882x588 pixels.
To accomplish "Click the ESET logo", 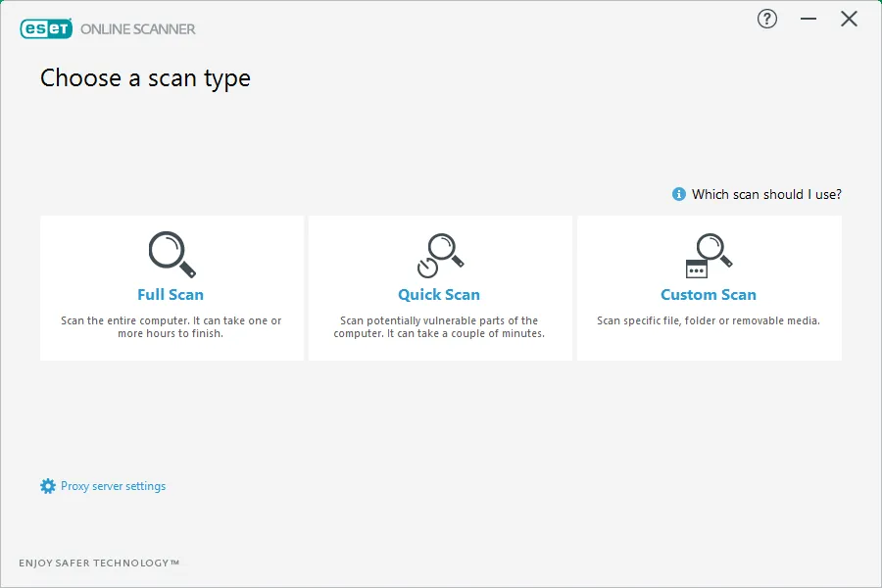I will click(x=46, y=28).
